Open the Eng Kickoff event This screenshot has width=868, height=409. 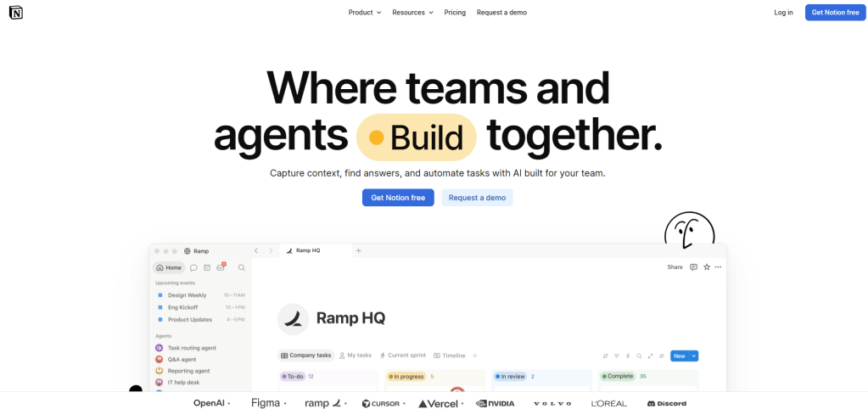pos(200,307)
